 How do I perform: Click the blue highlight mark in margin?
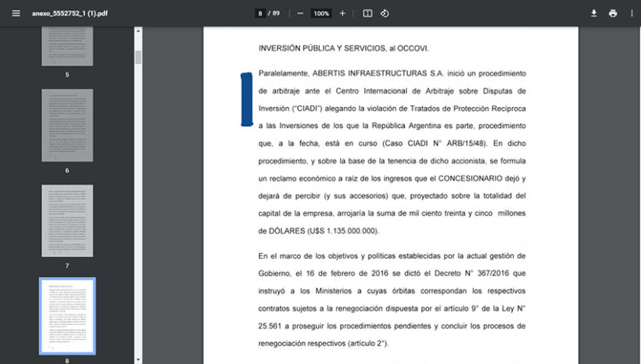[246, 99]
